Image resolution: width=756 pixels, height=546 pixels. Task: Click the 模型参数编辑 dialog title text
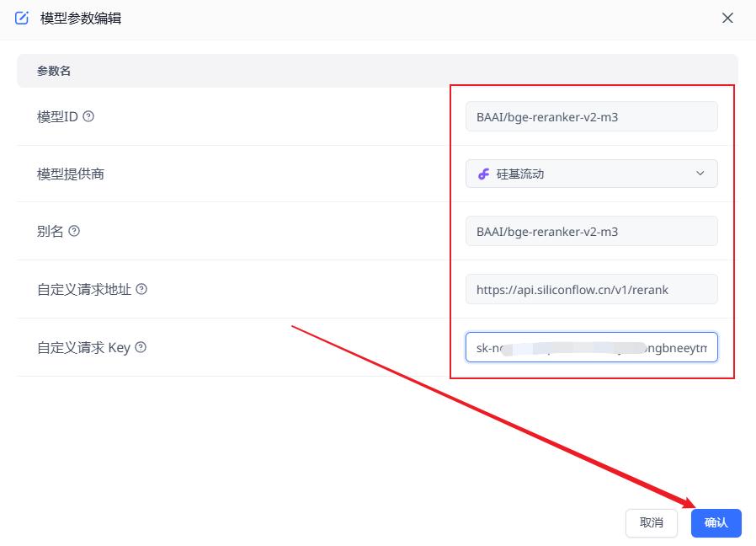pos(81,18)
